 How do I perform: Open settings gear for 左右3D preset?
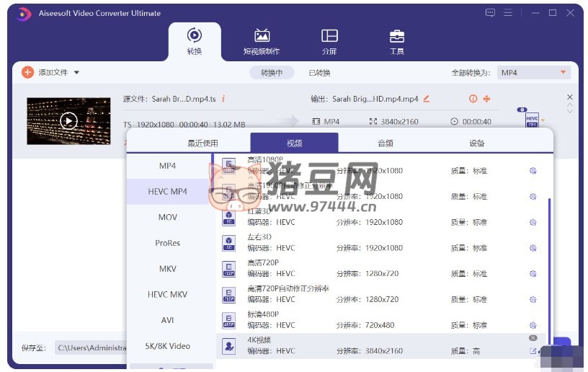pyautogui.click(x=533, y=248)
